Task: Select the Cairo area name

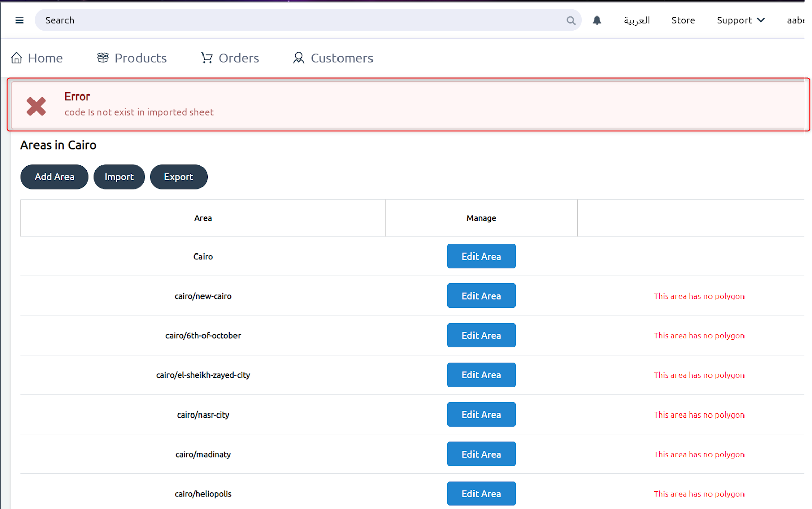Action: point(203,257)
